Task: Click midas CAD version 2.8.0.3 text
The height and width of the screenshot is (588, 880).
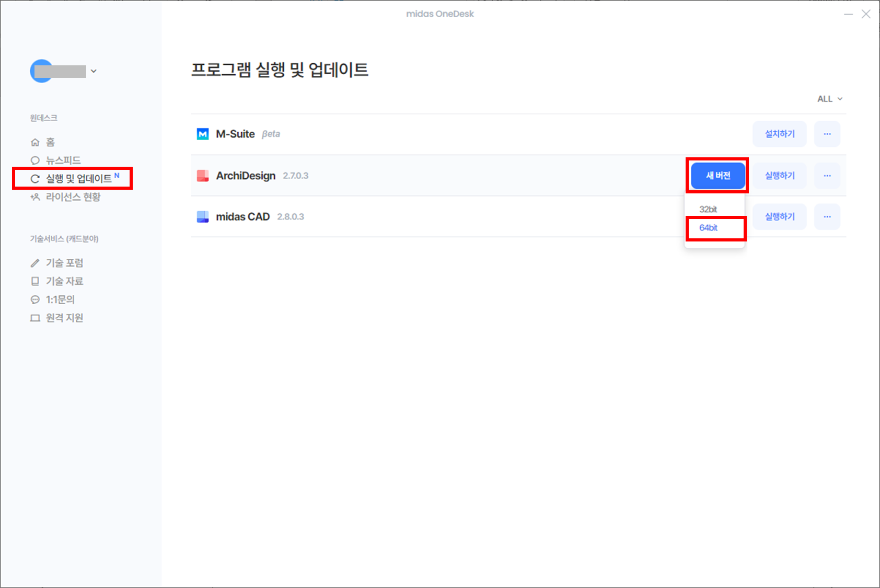Action: [x=291, y=216]
